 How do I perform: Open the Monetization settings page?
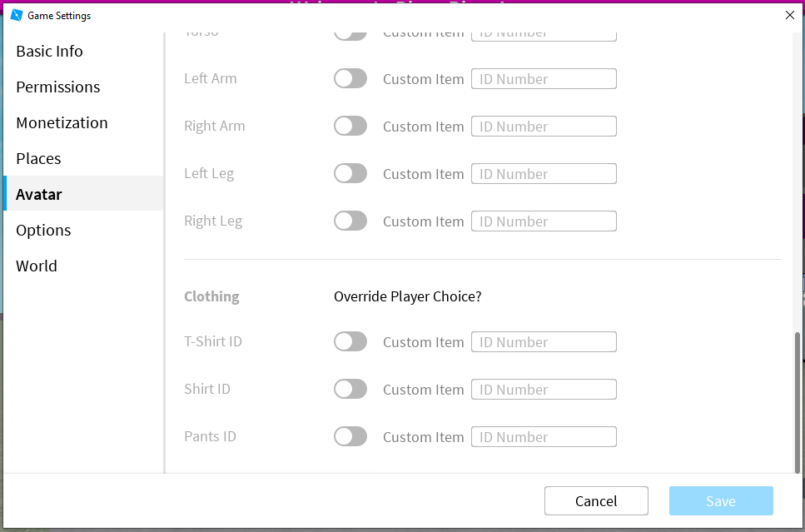click(62, 122)
